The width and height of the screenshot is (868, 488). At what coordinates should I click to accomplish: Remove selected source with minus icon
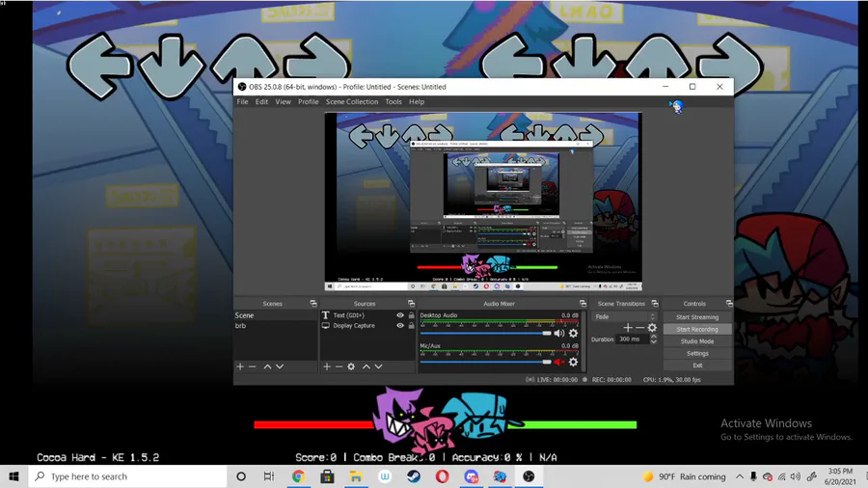tap(339, 366)
